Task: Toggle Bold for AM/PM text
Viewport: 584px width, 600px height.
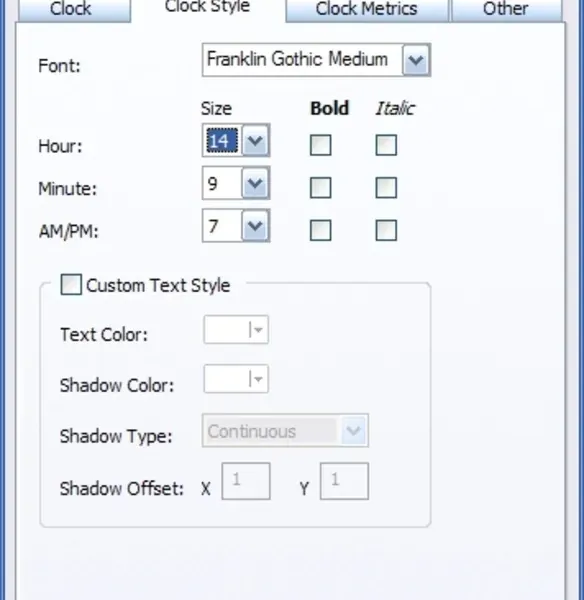Action: click(x=320, y=230)
